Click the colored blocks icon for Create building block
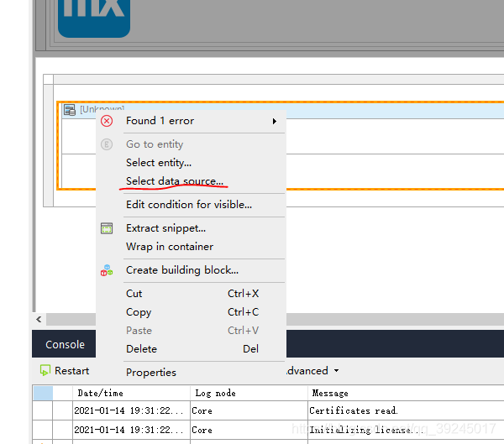 (x=107, y=270)
